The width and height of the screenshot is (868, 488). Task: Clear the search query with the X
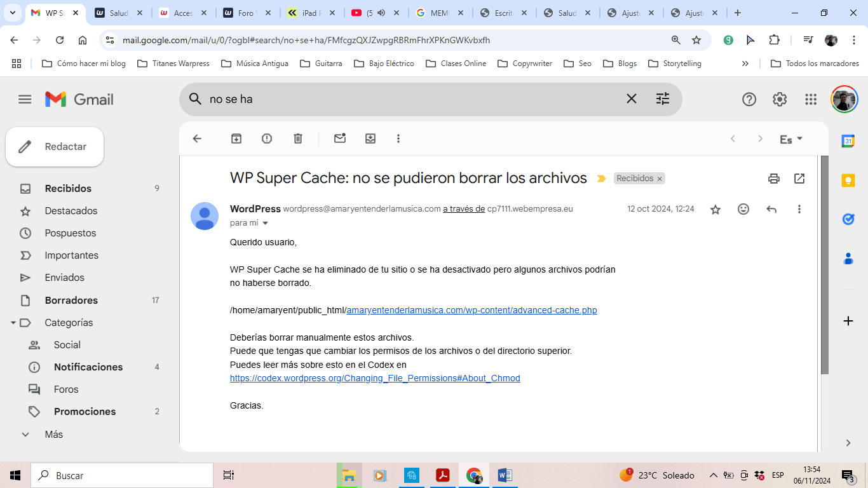(x=632, y=98)
